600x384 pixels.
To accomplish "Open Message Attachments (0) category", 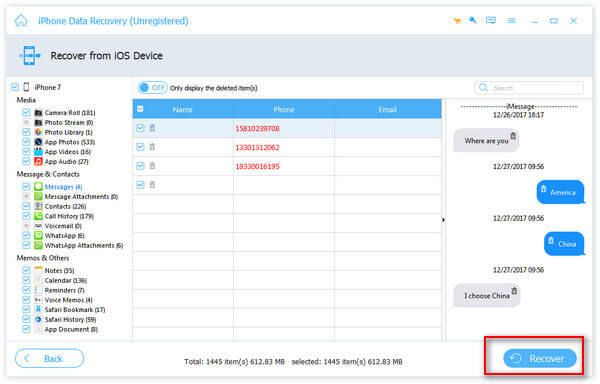I will click(81, 197).
